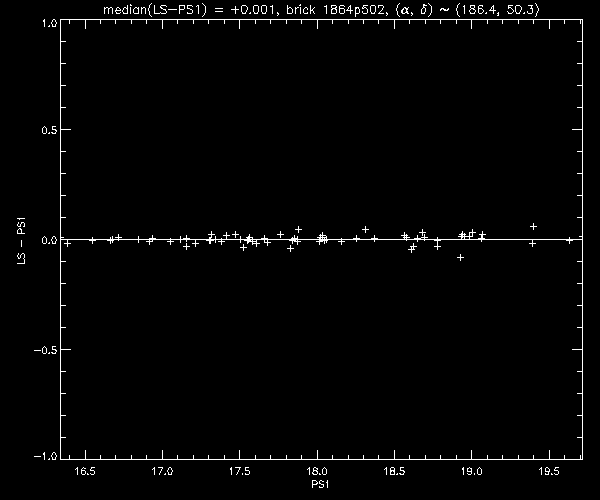Select the x-axis tick label 17.0
This screenshot has height=500, width=600.
coord(162,471)
